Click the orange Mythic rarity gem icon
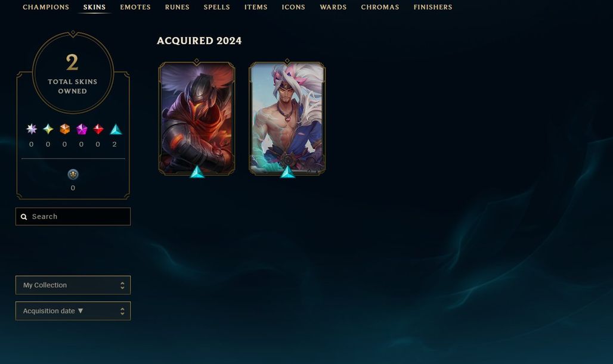Image resolution: width=613 pixels, height=364 pixels. 64,129
